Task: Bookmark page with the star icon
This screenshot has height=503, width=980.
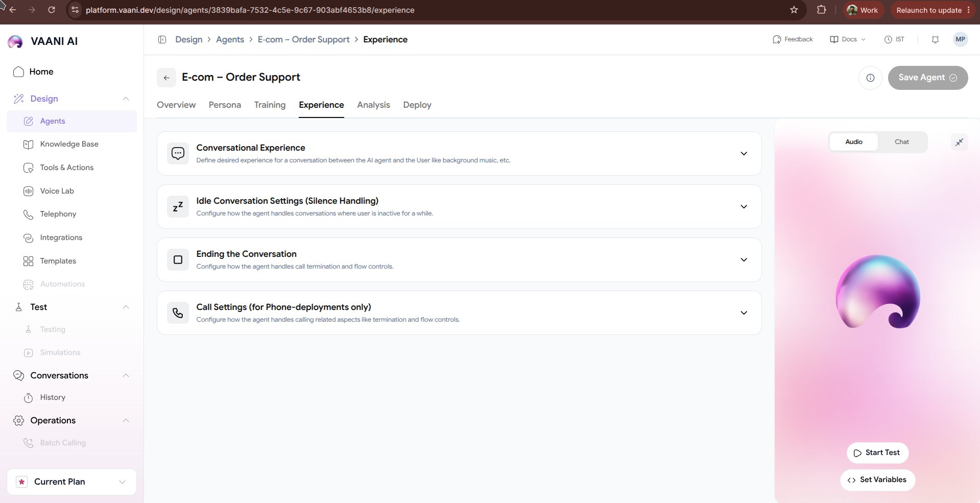Action: coord(794,10)
